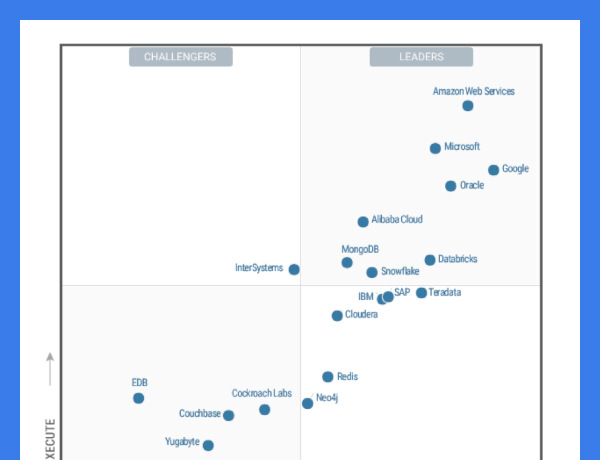This screenshot has height=460, width=600.
Task: Click the MongoDB data point
Action: coord(347,263)
